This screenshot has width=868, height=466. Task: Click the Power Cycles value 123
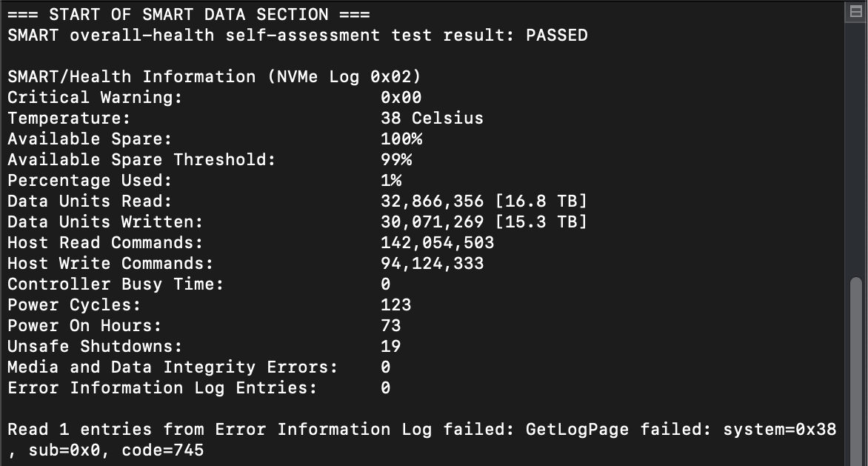coord(395,304)
